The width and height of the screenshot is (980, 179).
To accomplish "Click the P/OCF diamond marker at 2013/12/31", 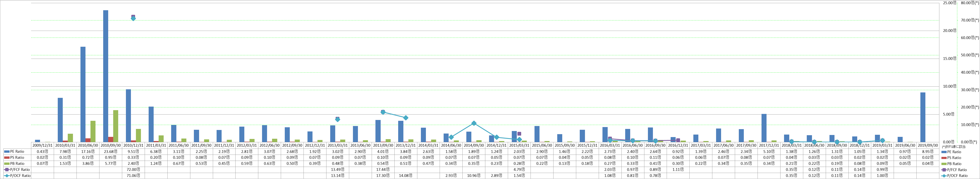I will click(x=405, y=118).
